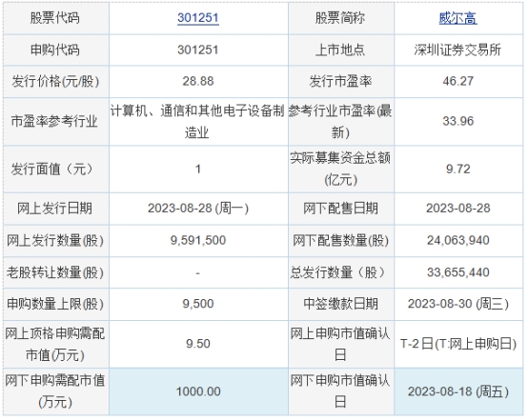
Task: Select the 网上发行数量 9,591,500 value
Action: pos(198,240)
